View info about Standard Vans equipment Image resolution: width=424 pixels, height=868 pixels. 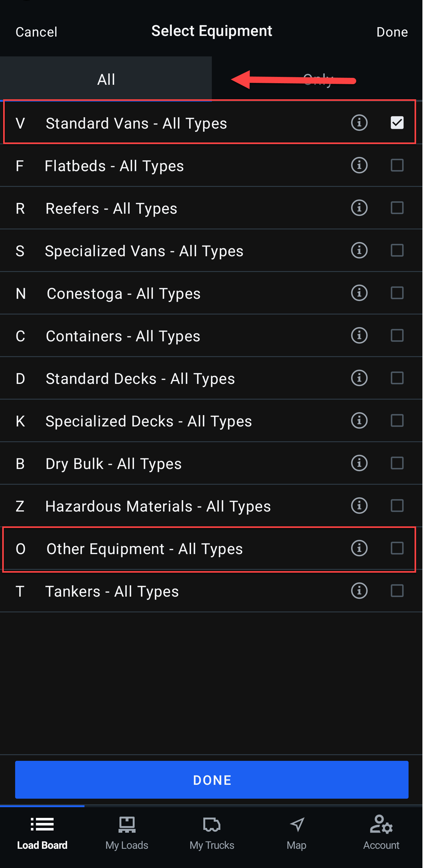[359, 123]
